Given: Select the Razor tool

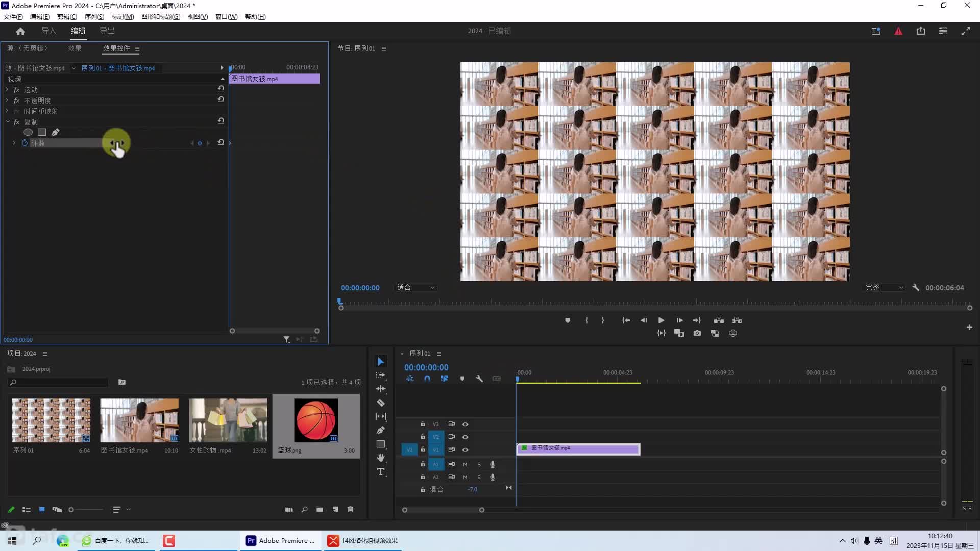Looking at the screenshot, I should 381,403.
